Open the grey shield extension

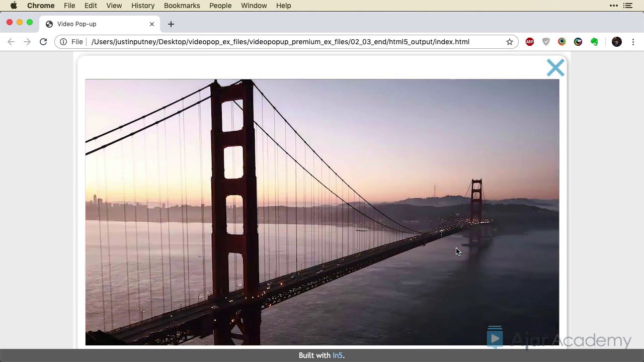(546, 42)
